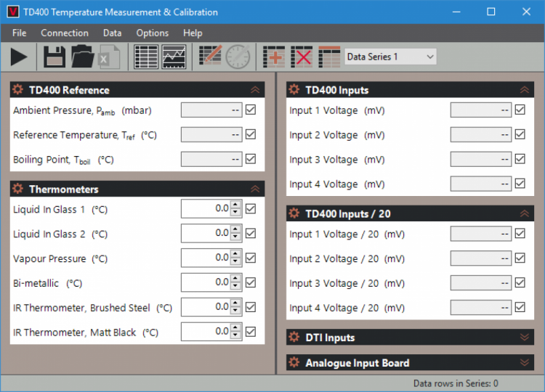
Task: Click the 'Boiling Point, Tboil' label
Action: coord(52,160)
